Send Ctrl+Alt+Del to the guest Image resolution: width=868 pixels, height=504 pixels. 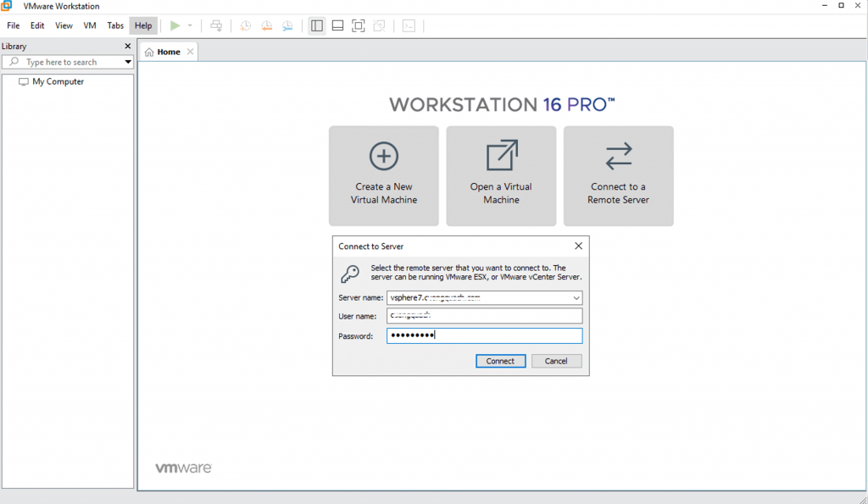(216, 25)
